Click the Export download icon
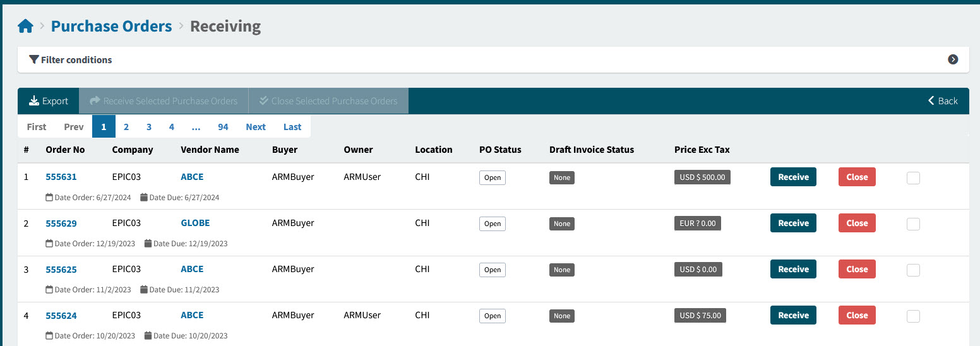The image size is (980, 346). click(34, 101)
